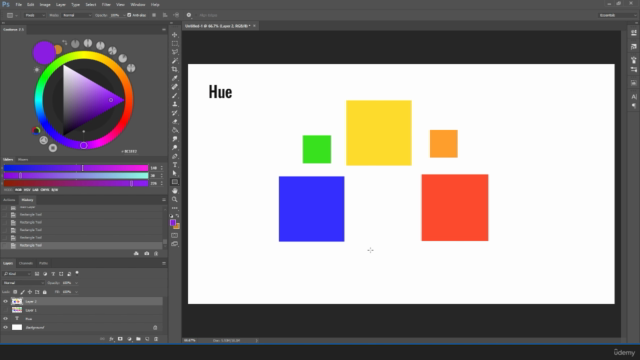Switch to the Channels tab

click(26, 263)
